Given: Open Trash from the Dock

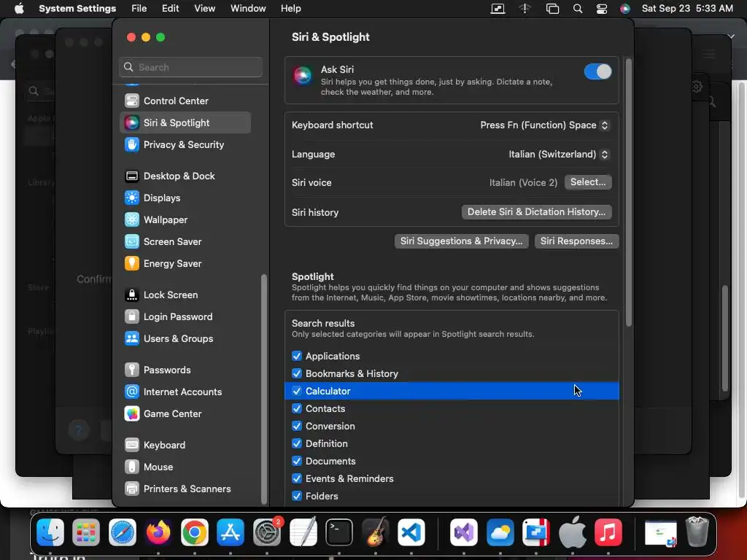Looking at the screenshot, I should click(697, 532).
